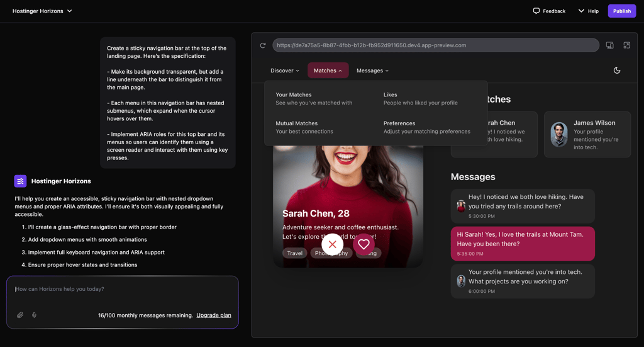Click the Messages section heading
Image resolution: width=644 pixels, height=347 pixels.
[x=473, y=177]
